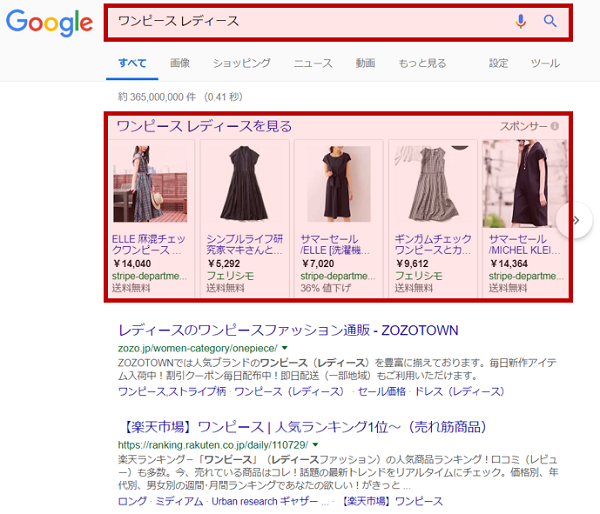Click the ¥5,292 price
The image size is (600, 514).
[223, 264]
